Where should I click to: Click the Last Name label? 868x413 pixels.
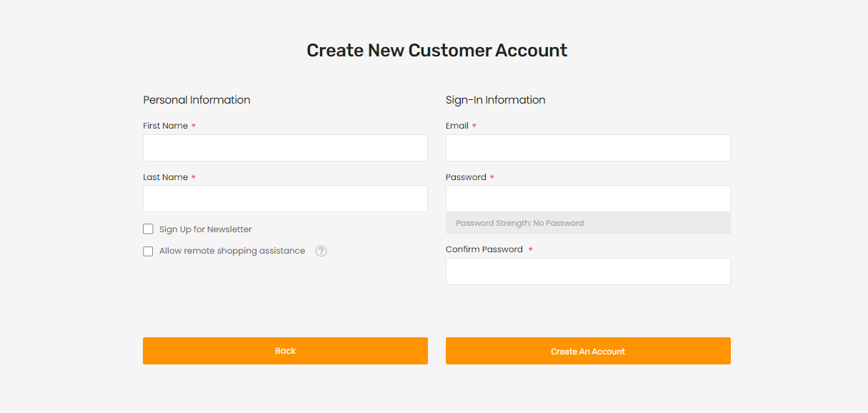tap(165, 177)
